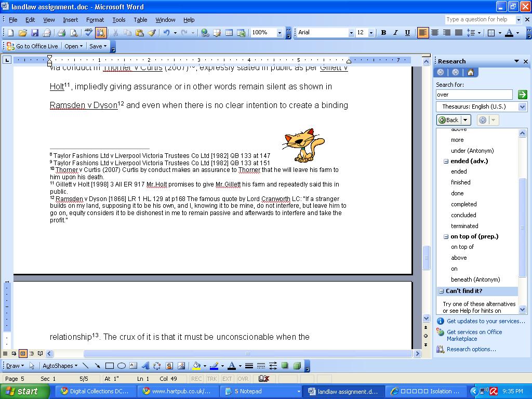Open the Tools menu
Image resolution: width=532 pixels, height=399 pixels.
click(x=119, y=20)
